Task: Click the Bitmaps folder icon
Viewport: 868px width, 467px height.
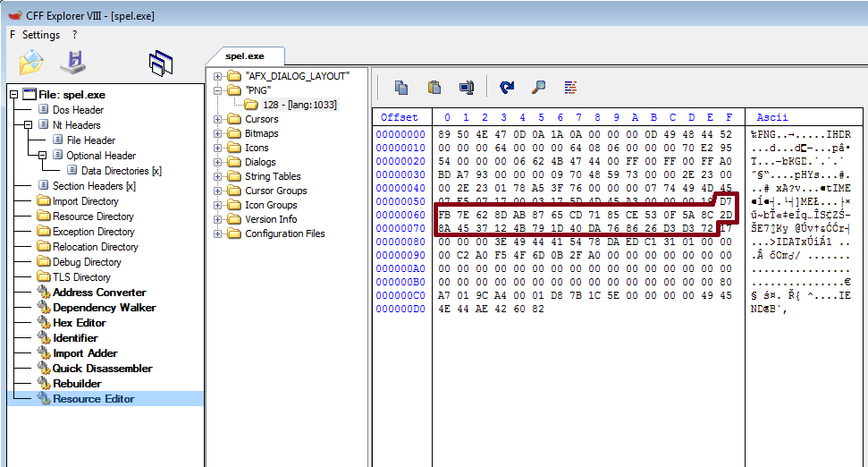Action: point(235,133)
